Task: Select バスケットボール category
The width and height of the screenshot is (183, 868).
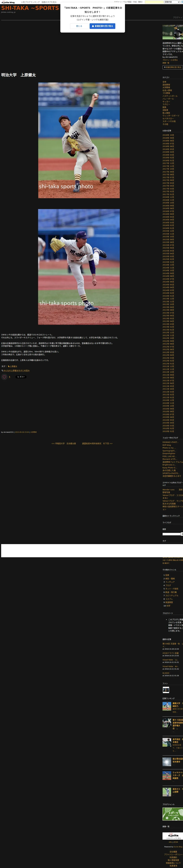Action: tap(170, 96)
